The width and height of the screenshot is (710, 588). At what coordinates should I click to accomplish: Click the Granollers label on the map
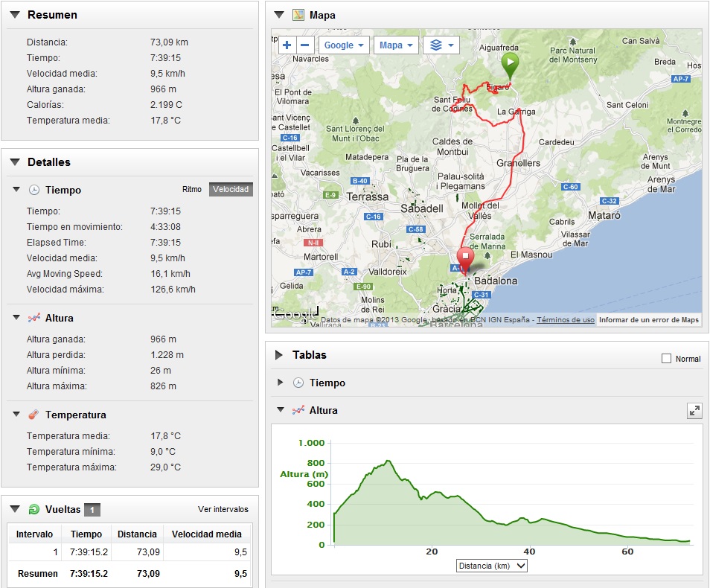[x=518, y=163]
